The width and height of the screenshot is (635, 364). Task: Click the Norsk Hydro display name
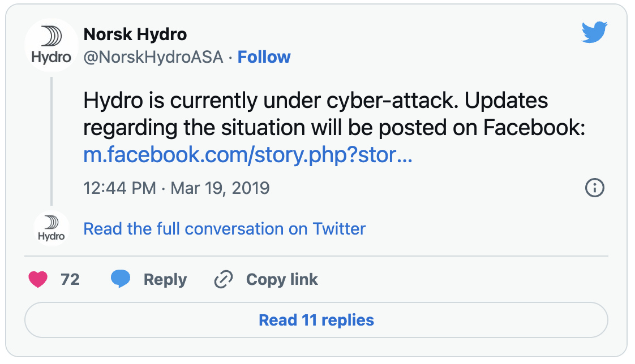(x=135, y=34)
